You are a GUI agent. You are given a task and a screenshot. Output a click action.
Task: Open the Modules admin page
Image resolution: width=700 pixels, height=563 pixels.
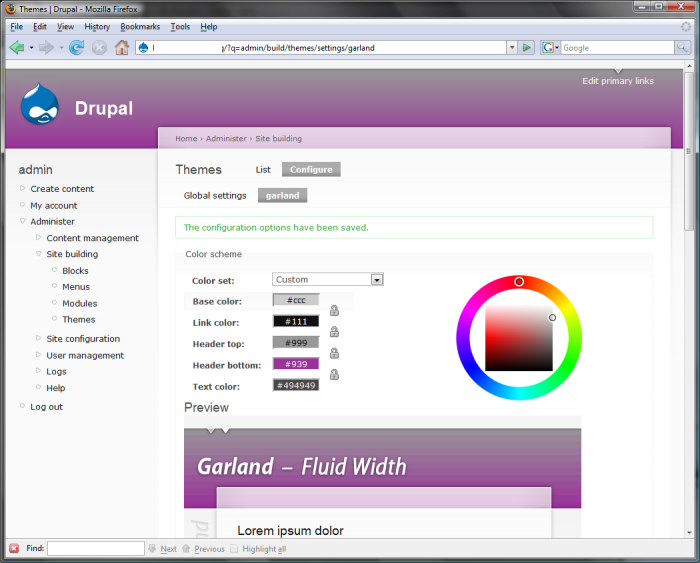79,303
